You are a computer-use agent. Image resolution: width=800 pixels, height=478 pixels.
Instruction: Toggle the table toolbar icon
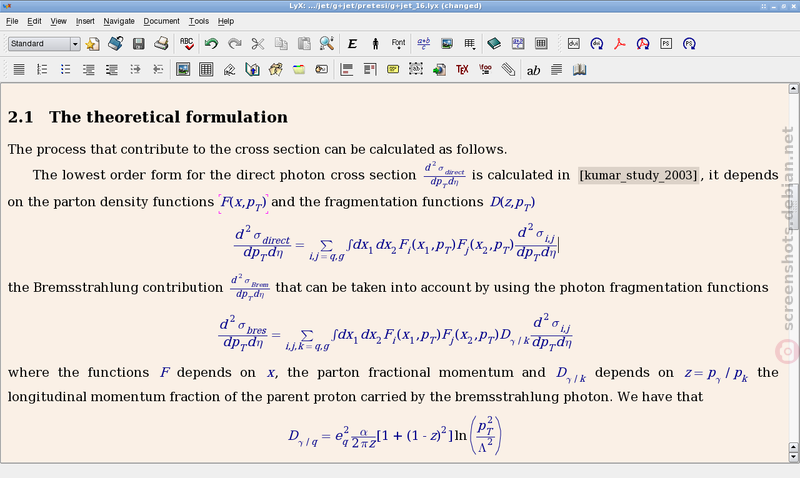(x=541, y=44)
